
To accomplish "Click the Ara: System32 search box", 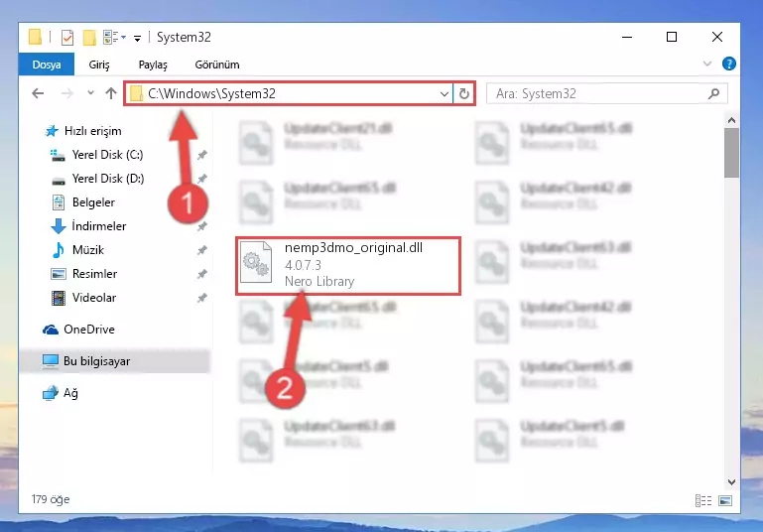I will click(607, 93).
